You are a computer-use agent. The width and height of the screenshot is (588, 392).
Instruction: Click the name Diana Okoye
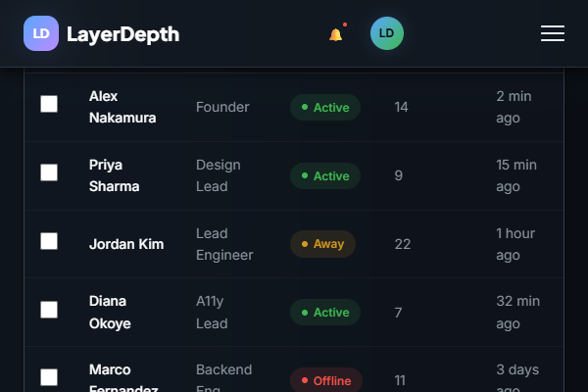(110, 312)
